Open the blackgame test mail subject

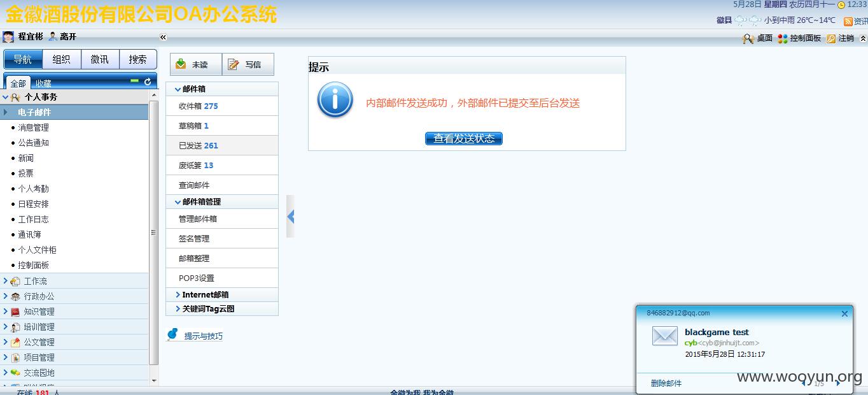[x=717, y=332]
